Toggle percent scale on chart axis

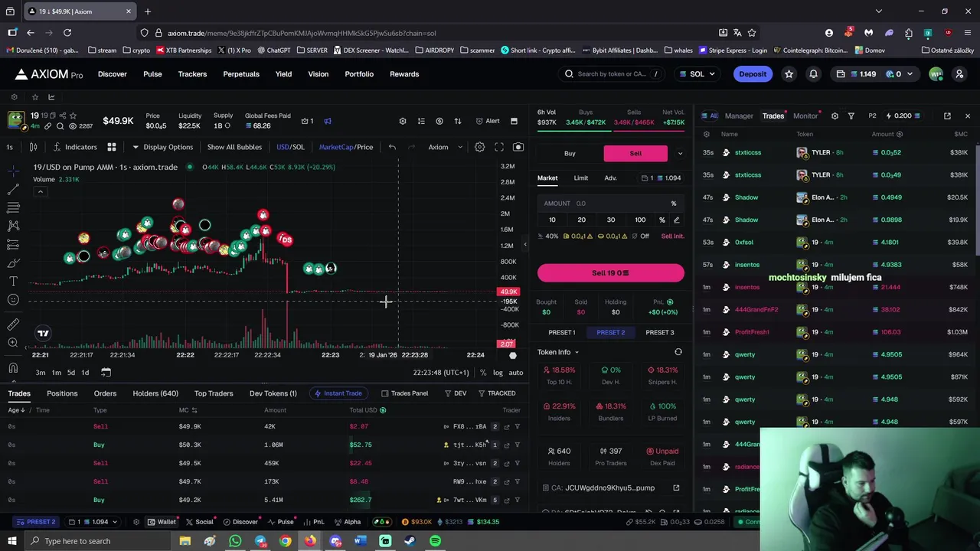483,373
